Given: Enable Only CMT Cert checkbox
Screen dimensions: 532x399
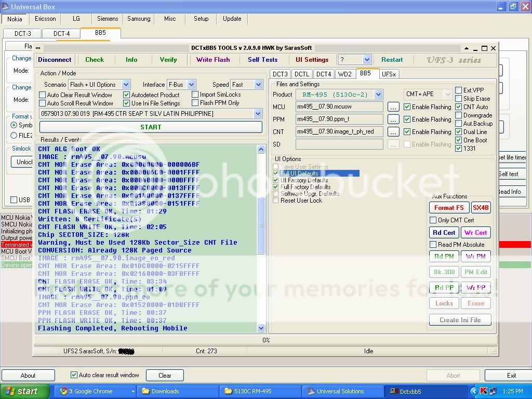Looking at the screenshot, I should pyautogui.click(x=433, y=220).
